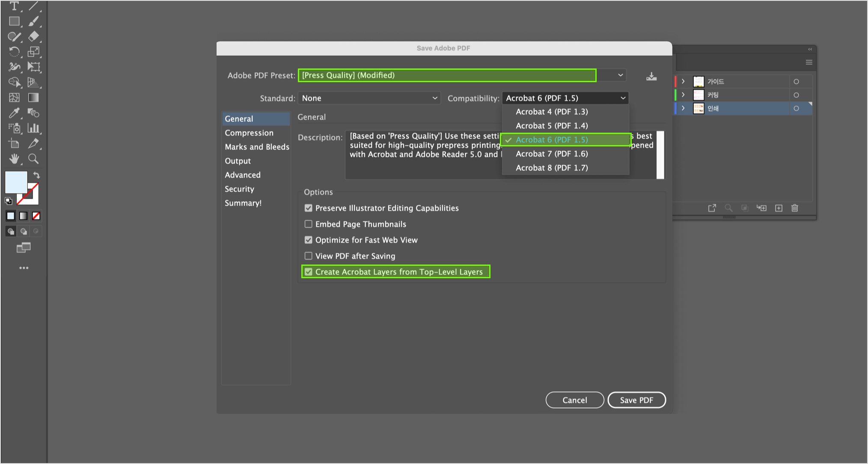Select the Width/Warp tool
This screenshot has width=868, height=464.
tap(14, 67)
